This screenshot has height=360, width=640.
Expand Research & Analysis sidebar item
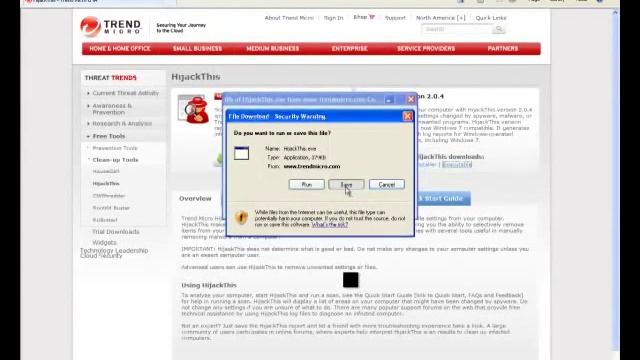click(122, 124)
